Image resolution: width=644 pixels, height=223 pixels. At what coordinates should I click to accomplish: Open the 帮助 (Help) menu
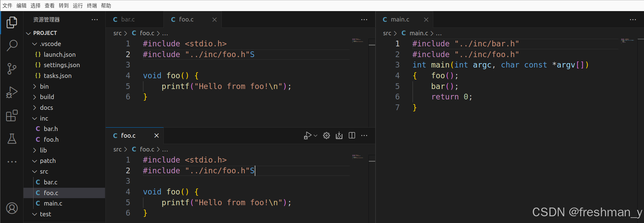click(106, 5)
